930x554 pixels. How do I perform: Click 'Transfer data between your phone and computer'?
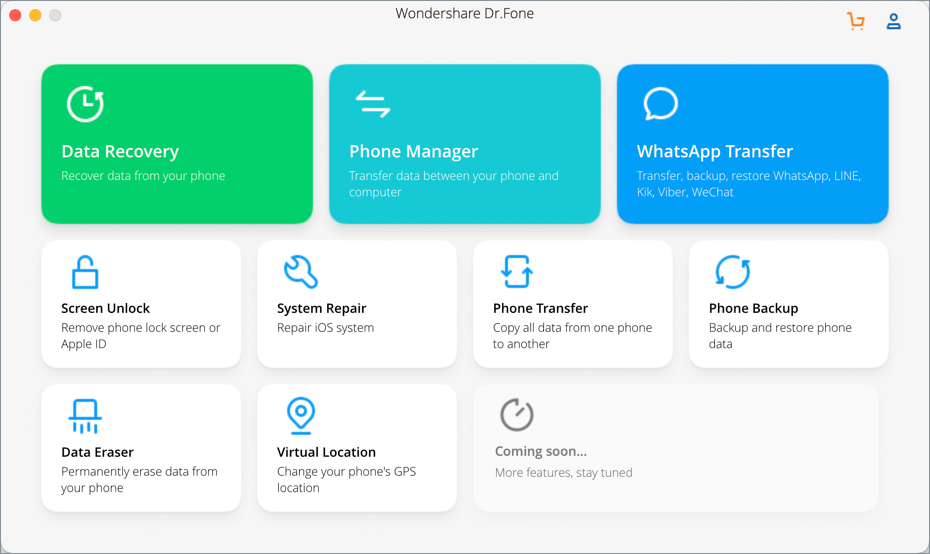tap(454, 184)
